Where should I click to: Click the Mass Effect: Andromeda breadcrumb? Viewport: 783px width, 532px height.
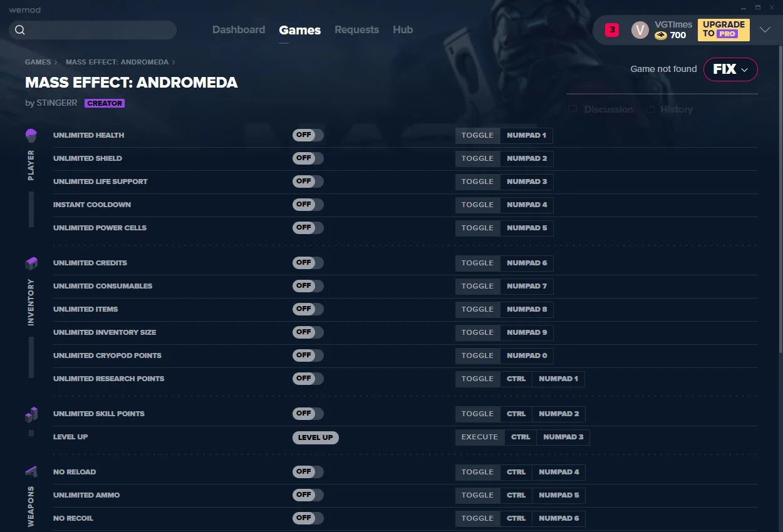[117, 62]
